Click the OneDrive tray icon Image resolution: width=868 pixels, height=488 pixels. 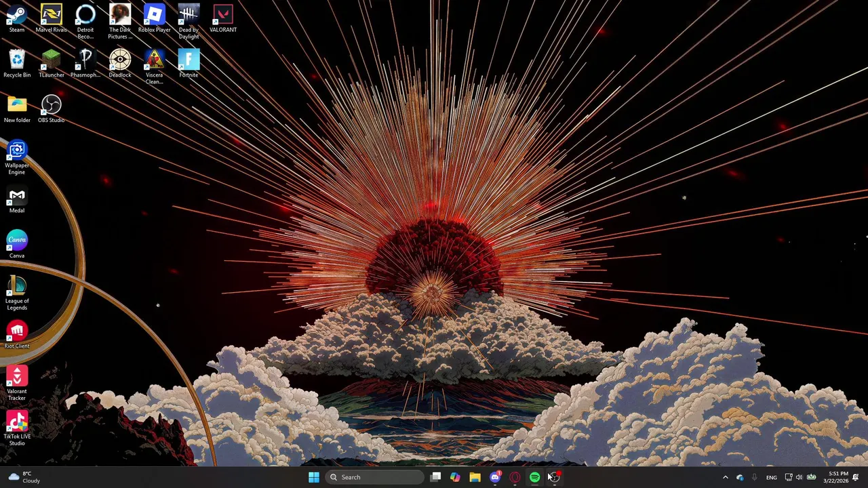(740, 477)
